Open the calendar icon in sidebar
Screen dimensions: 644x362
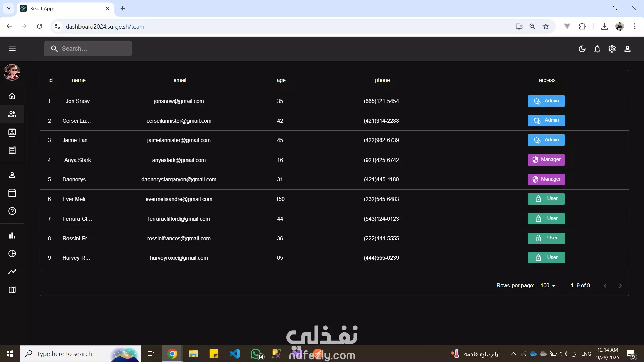click(12, 193)
